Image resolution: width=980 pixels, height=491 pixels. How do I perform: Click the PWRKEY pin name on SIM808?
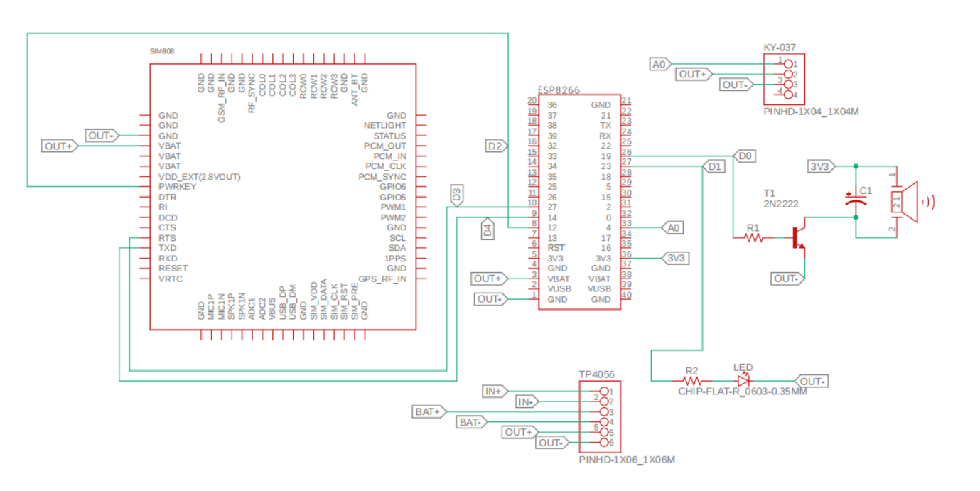pos(177,187)
